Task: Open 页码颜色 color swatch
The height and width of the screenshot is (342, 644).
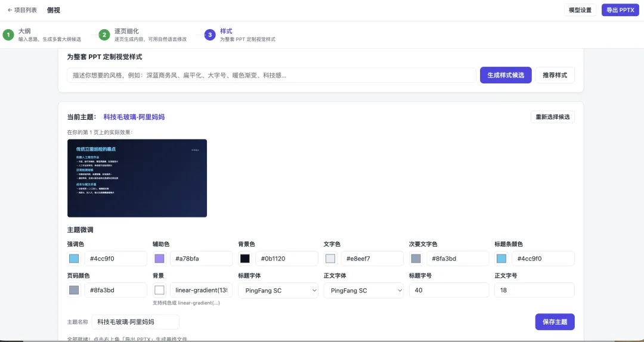Action: coord(74,290)
